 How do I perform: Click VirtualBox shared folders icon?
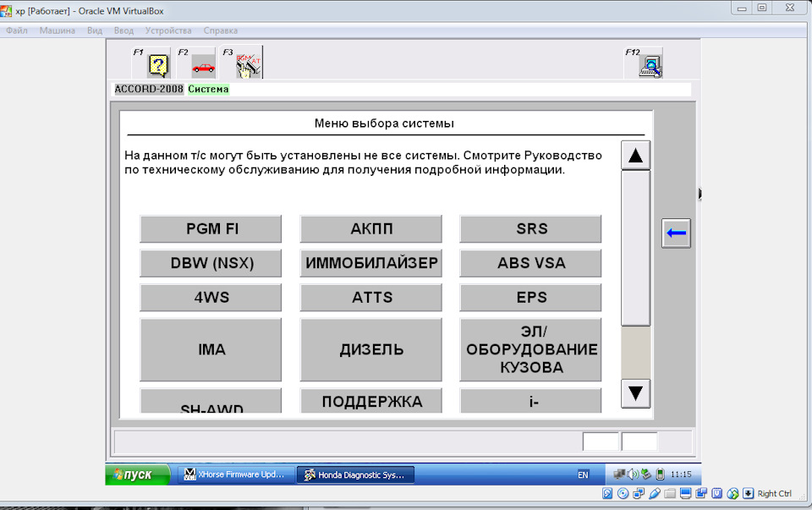point(670,493)
